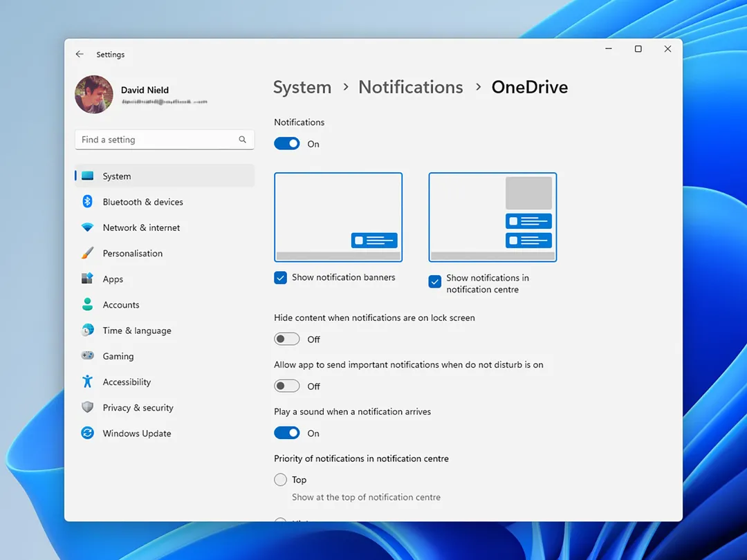Go to Gaming settings
Screen dimensions: 747x560
point(165,356)
